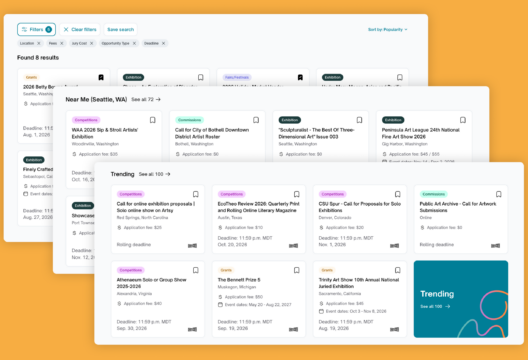The width and height of the screenshot is (528, 360).
Task: Click Application fee $10 on EcoTheo card
Action: point(241,228)
